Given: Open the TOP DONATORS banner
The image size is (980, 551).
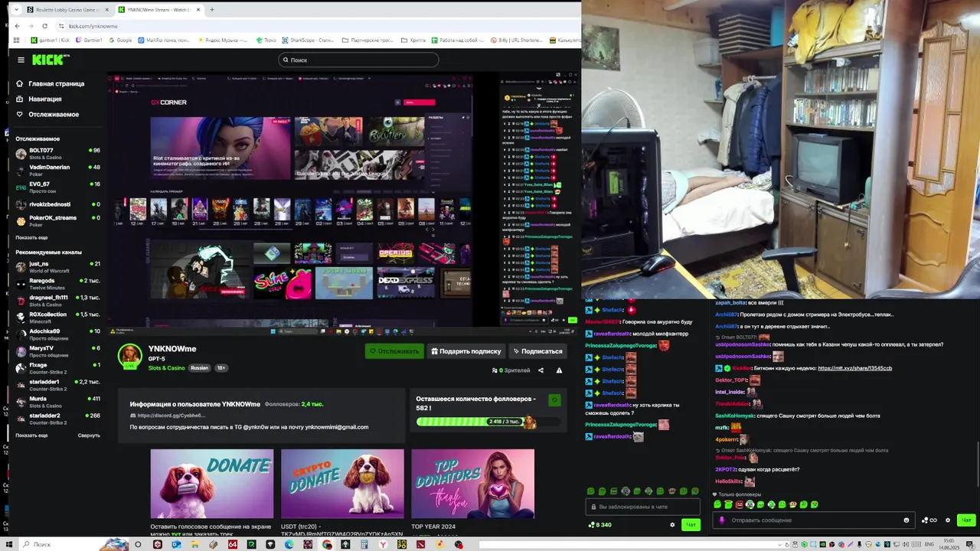Looking at the screenshot, I should click(x=472, y=484).
